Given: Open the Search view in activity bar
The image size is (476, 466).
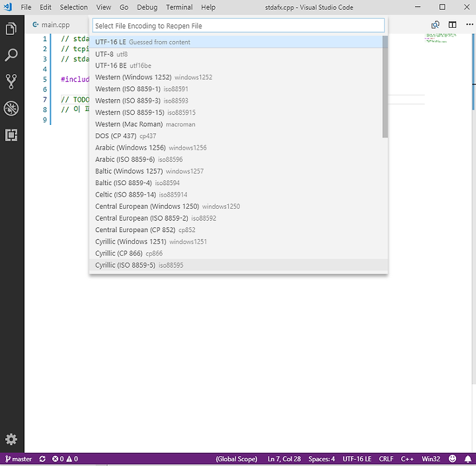Looking at the screenshot, I should [x=11, y=56].
